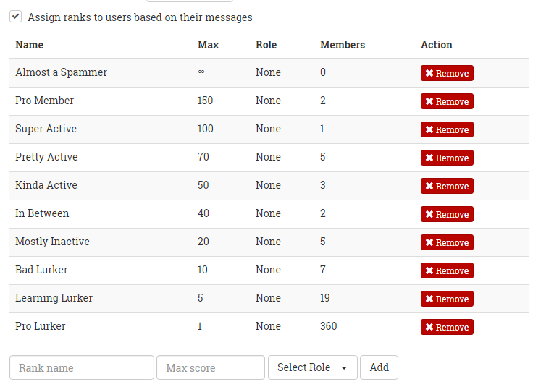The image size is (546, 392).
Task: Select the Super Active name cell
Action: 46,129
